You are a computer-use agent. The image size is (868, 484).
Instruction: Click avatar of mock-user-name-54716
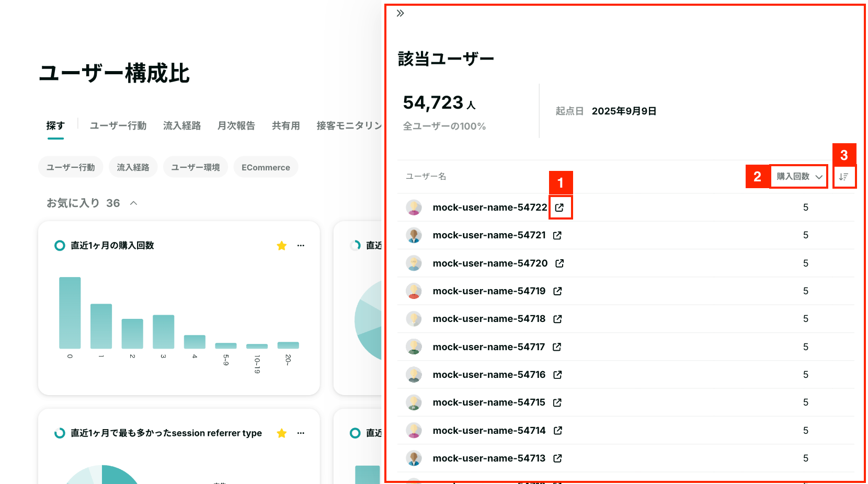(x=414, y=375)
